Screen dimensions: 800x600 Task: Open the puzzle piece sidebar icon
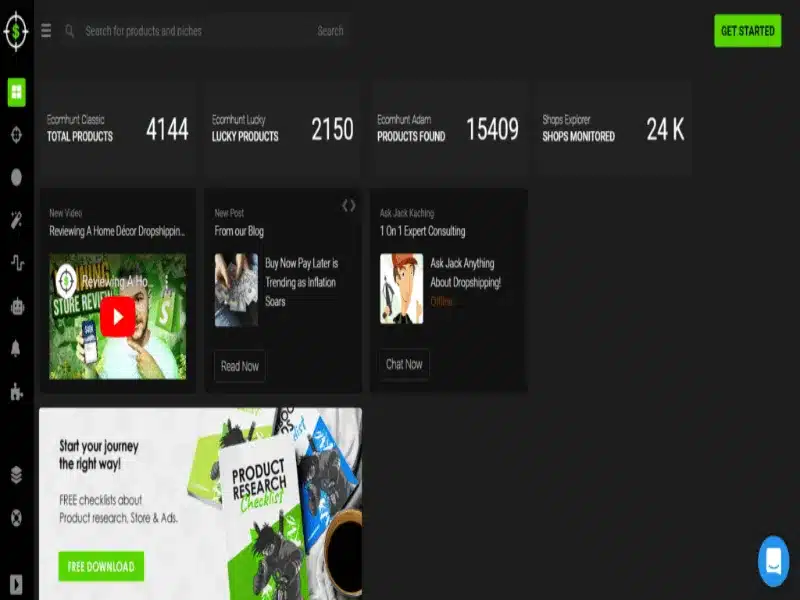[16, 392]
